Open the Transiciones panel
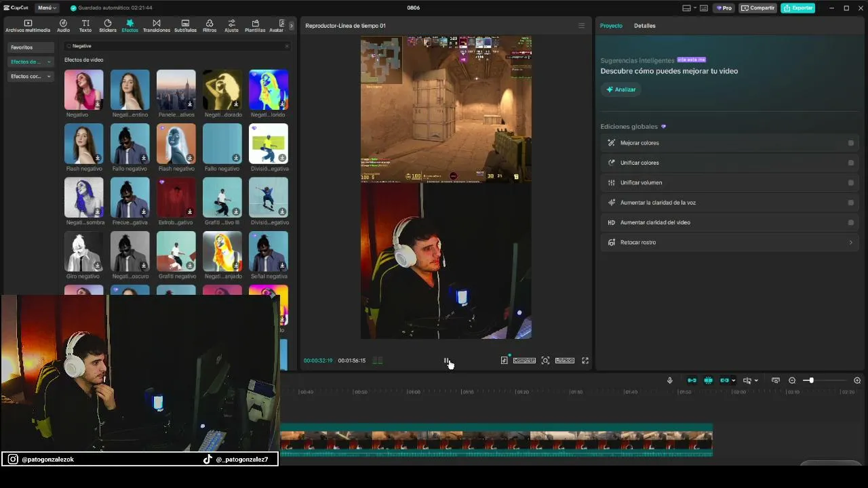The width and height of the screenshot is (868, 488). click(157, 26)
